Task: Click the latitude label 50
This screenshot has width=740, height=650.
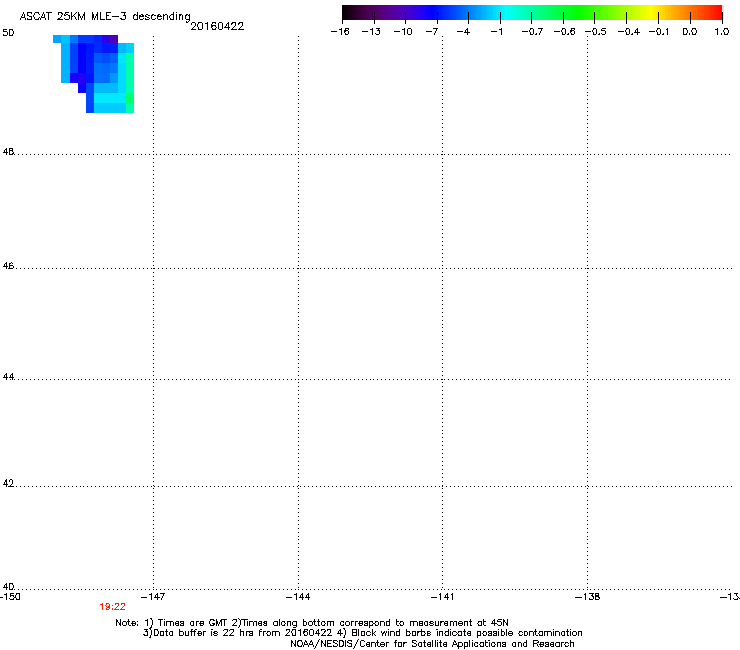Action: [x=8, y=33]
